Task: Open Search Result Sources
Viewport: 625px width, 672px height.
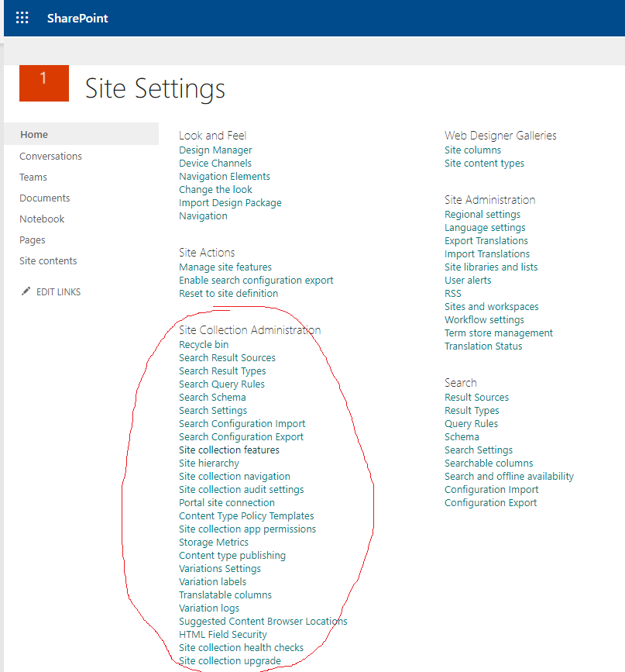Action: 227,358
